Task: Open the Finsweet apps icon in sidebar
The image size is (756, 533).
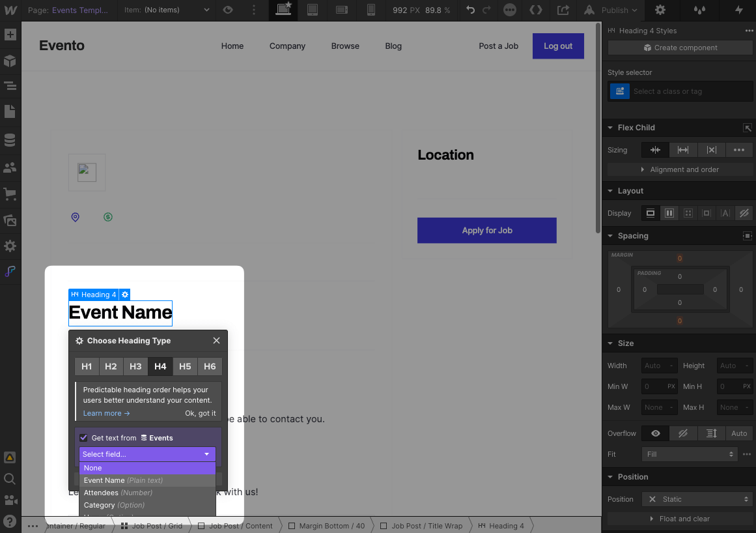Action: pos(10,272)
